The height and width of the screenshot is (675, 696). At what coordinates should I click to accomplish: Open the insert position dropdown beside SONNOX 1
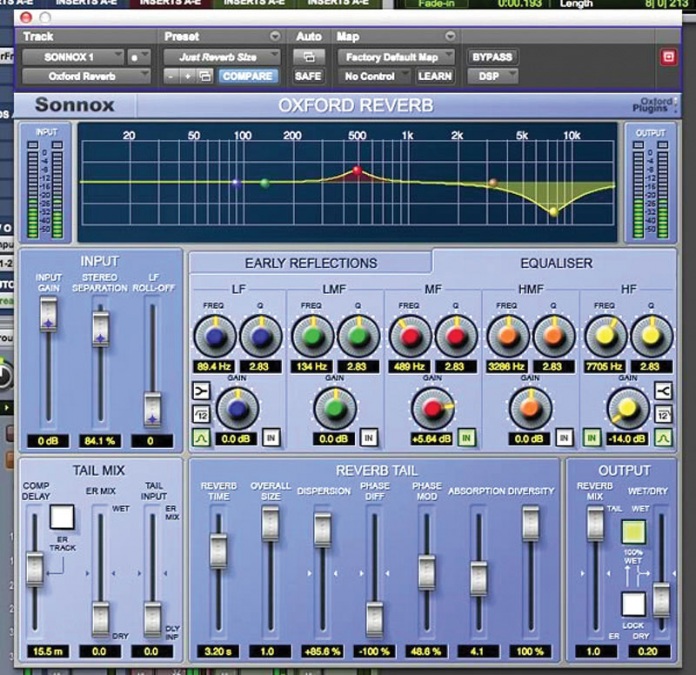point(138,57)
